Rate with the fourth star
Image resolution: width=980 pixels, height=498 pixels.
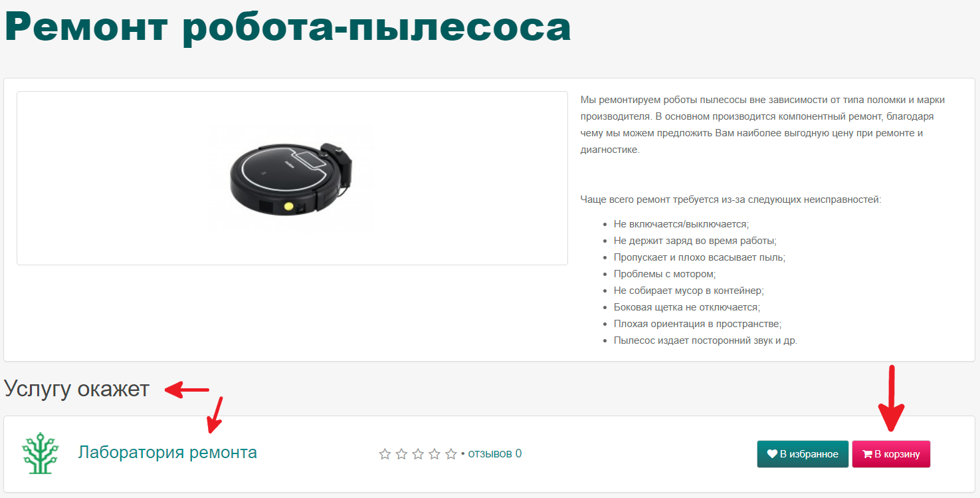point(435,454)
